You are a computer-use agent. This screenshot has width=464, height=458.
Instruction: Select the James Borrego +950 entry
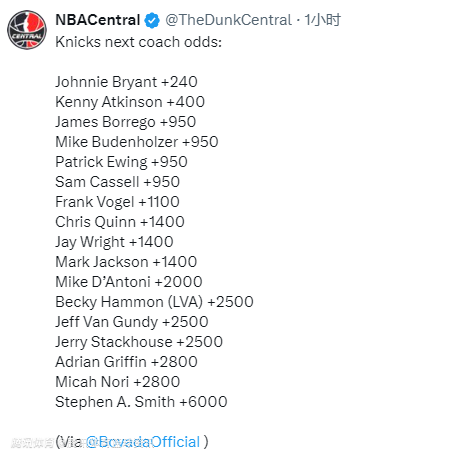[x=126, y=122]
